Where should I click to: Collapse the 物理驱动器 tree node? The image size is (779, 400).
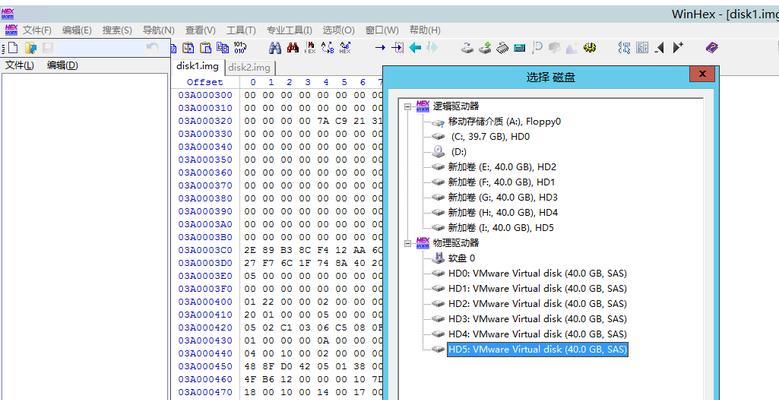[x=408, y=243]
